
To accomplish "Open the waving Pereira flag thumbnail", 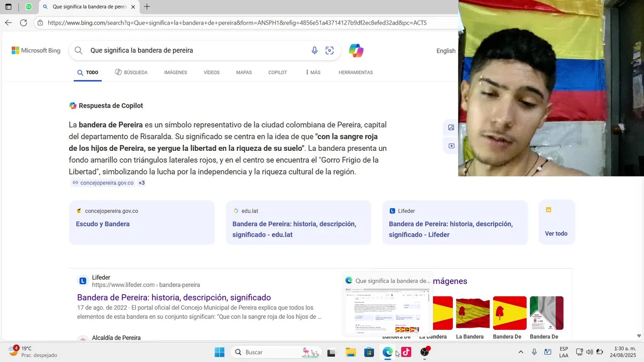I will click(x=473, y=313).
